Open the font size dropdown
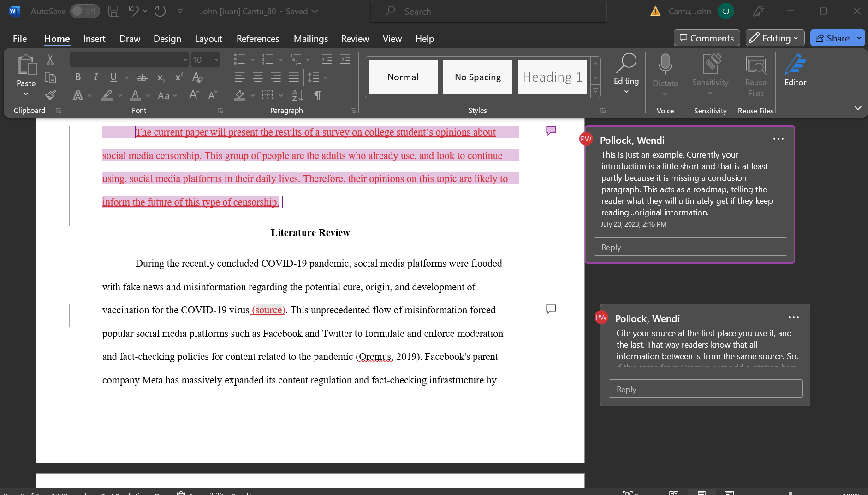Screen dimensions: 868x495 click(216, 59)
